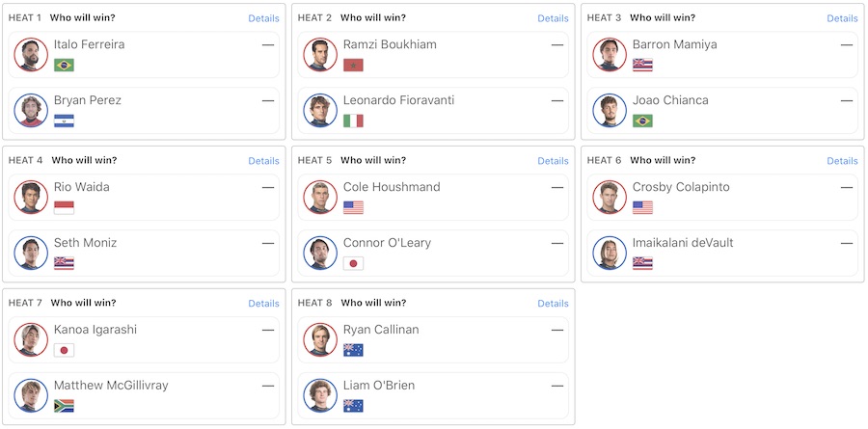Click Rio Waida's Indonesia flag
Screen dimensions: 868x429
(65, 208)
